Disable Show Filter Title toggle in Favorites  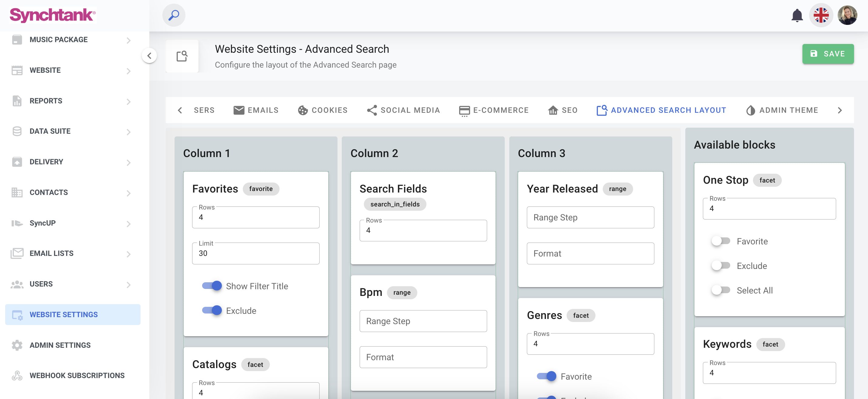click(x=212, y=286)
